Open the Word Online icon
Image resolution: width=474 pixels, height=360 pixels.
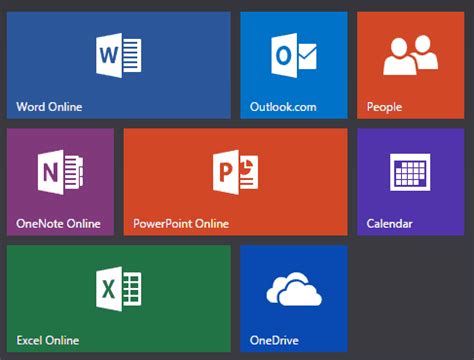[x=118, y=55]
